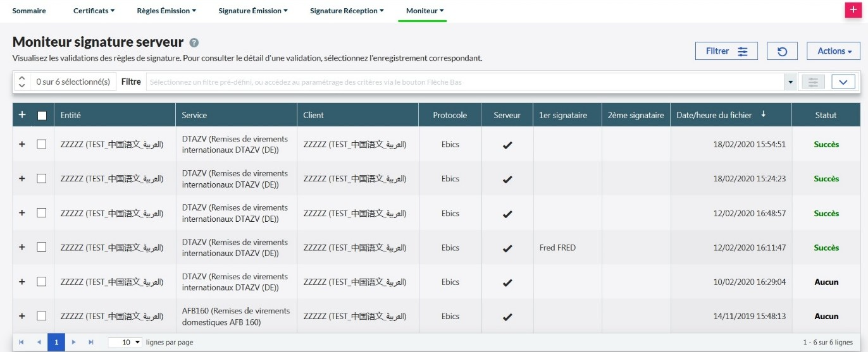The height and width of the screenshot is (352, 868).
Task: Open the Certificats menu
Action: click(94, 11)
